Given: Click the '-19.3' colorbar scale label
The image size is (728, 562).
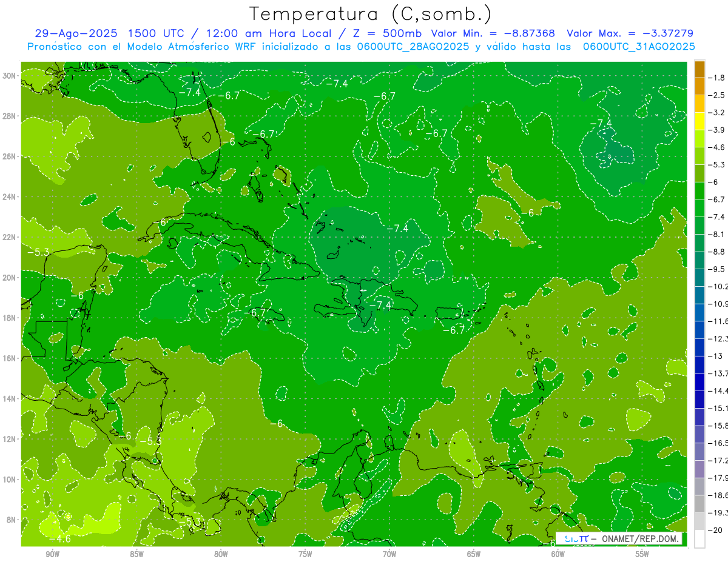Looking at the screenshot, I should tap(718, 513).
